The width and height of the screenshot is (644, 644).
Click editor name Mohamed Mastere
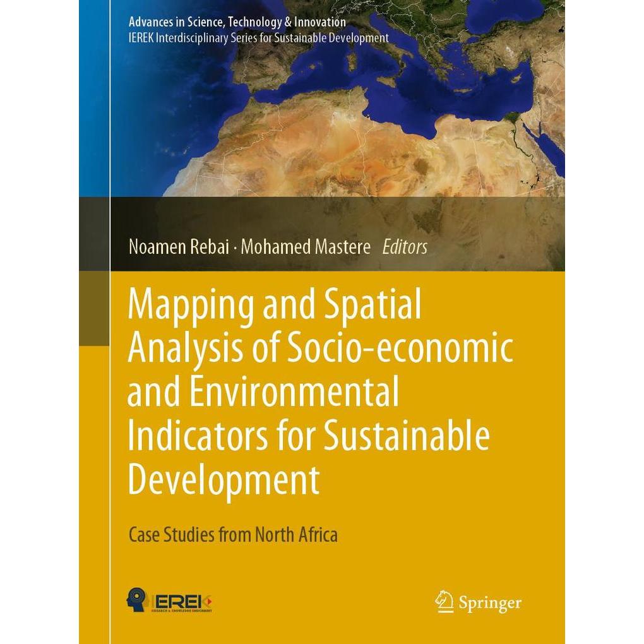pyautogui.click(x=306, y=247)
